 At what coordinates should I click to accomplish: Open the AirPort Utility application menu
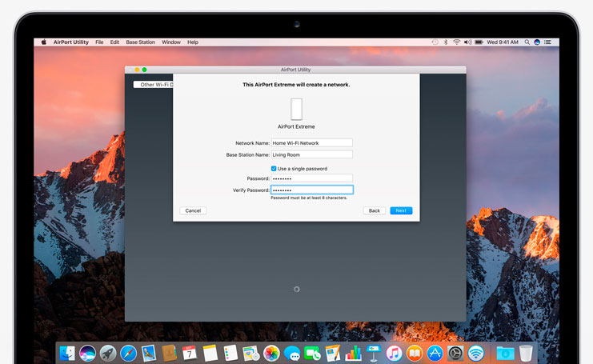[70, 42]
